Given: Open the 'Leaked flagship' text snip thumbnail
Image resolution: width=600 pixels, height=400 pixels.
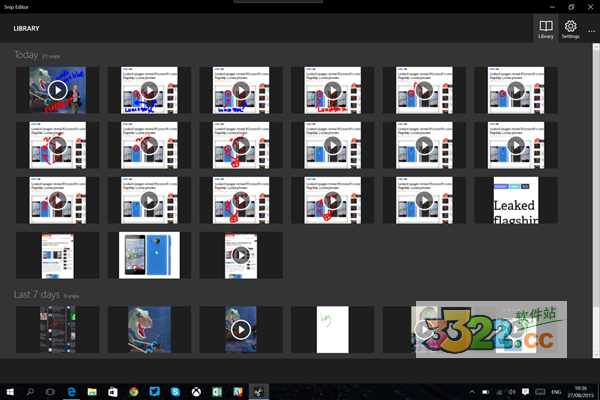Looking at the screenshot, I should [x=515, y=200].
